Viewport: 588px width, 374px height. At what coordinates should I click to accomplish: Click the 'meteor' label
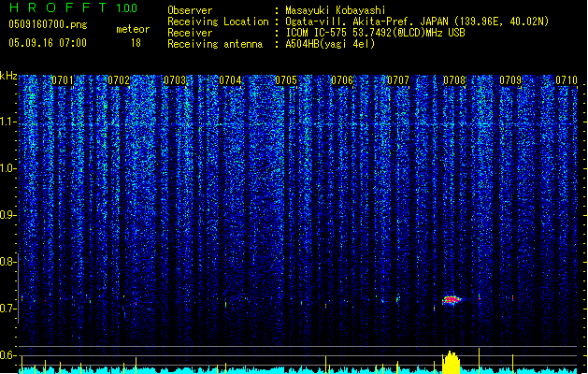click(x=133, y=29)
